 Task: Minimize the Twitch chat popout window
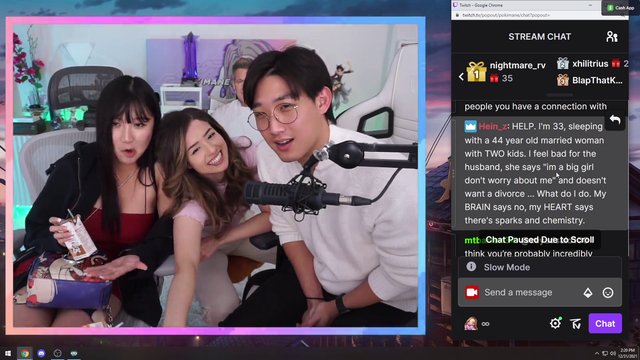pos(590,5)
